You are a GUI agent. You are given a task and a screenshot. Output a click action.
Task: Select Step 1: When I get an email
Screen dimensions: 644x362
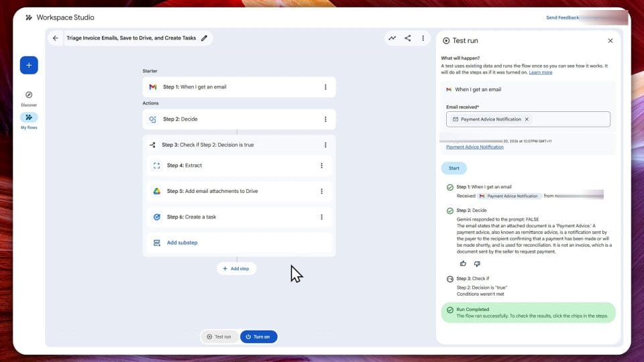239,87
